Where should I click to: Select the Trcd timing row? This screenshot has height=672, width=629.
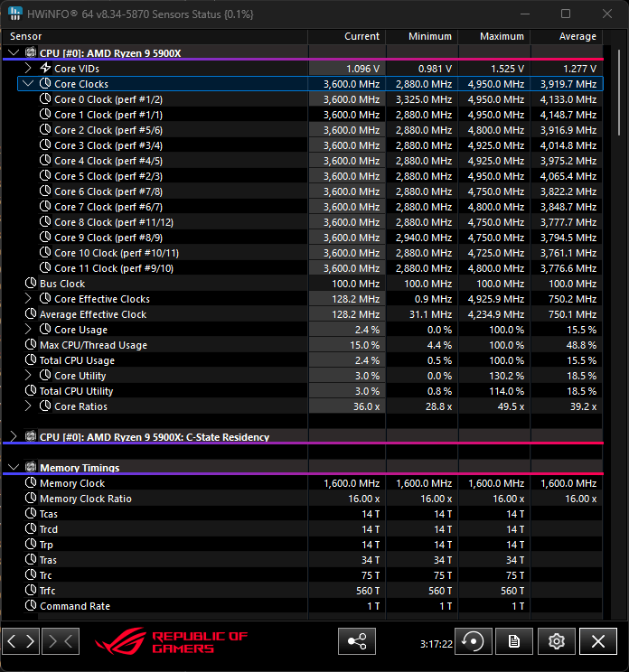pyautogui.click(x=303, y=529)
